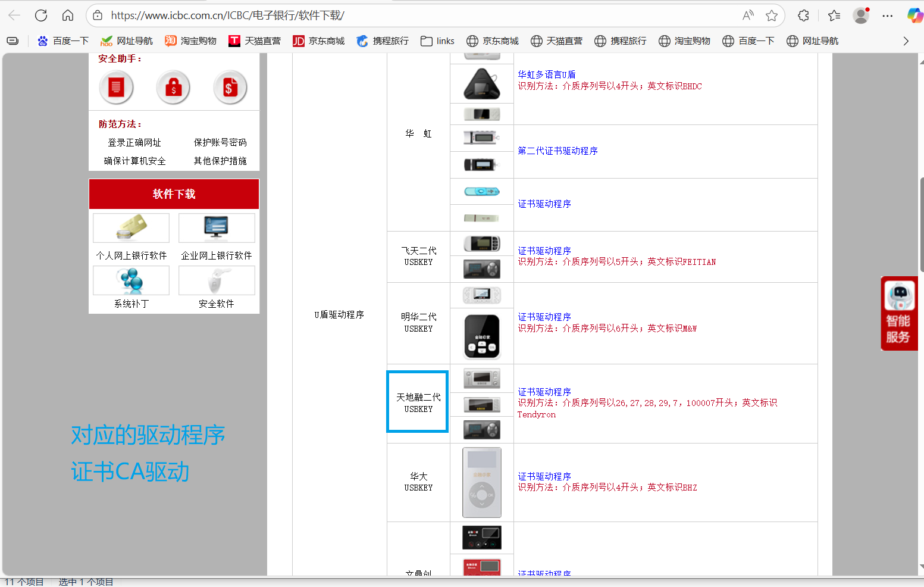Open browser profile avatar
924x587 pixels.
click(x=861, y=15)
